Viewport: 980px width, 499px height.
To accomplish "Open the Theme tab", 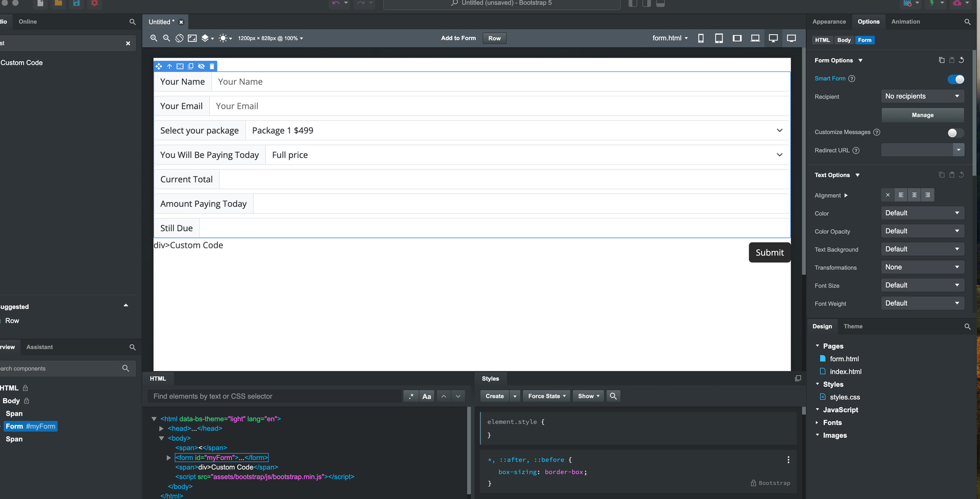I will (853, 327).
